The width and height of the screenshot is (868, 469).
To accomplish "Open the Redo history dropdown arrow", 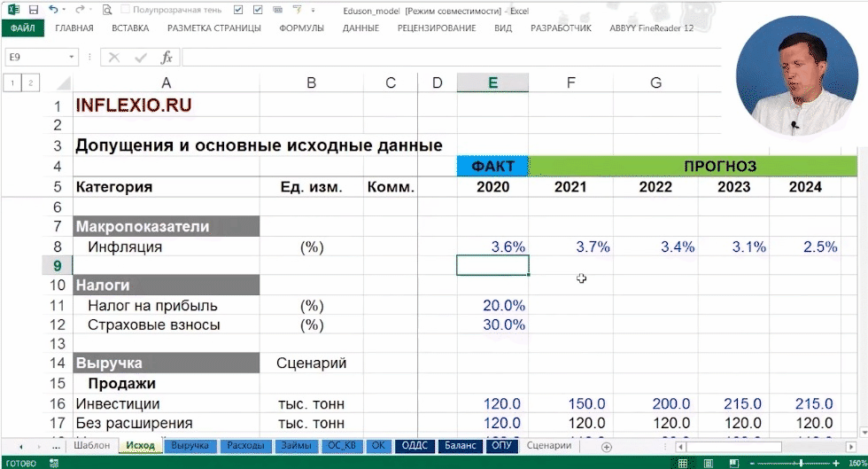I will [x=89, y=10].
